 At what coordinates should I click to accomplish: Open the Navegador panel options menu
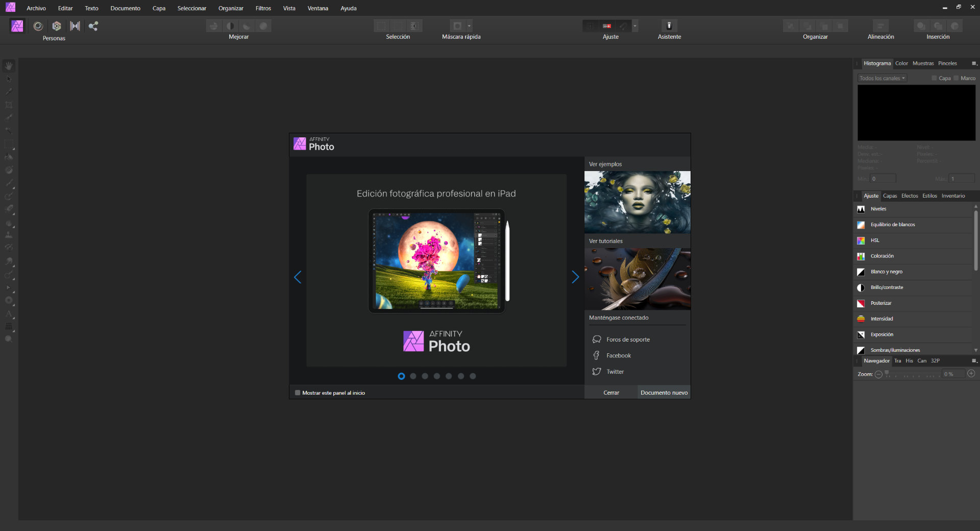(x=974, y=360)
